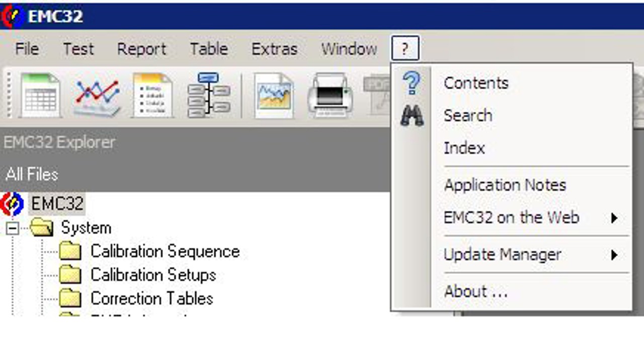Click the System folder icon

point(41,228)
